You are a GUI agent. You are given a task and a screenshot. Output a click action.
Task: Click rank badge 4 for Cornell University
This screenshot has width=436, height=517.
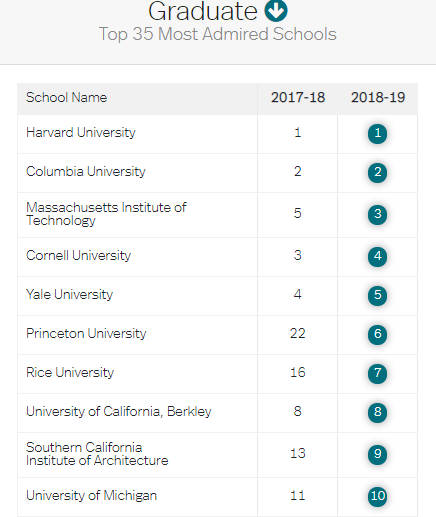coord(377,257)
